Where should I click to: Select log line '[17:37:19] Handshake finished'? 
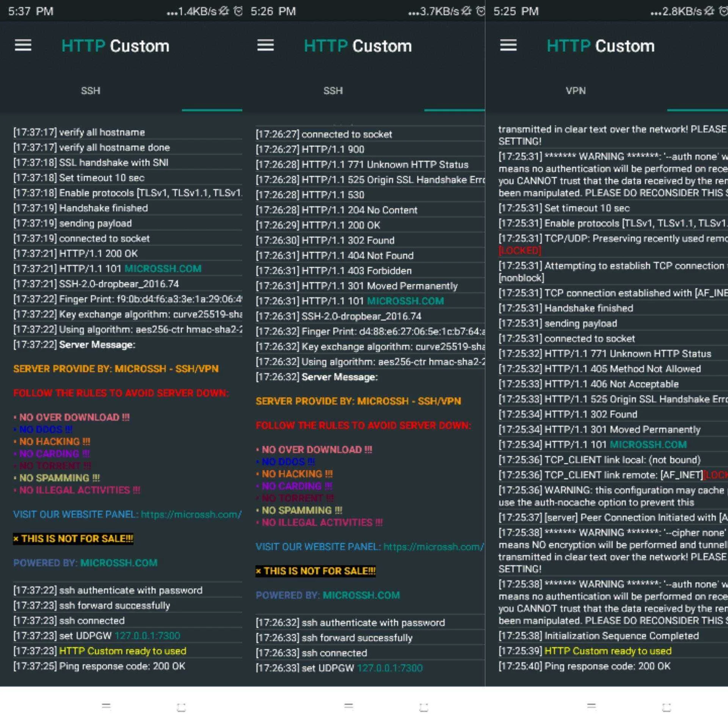click(81, 208)
